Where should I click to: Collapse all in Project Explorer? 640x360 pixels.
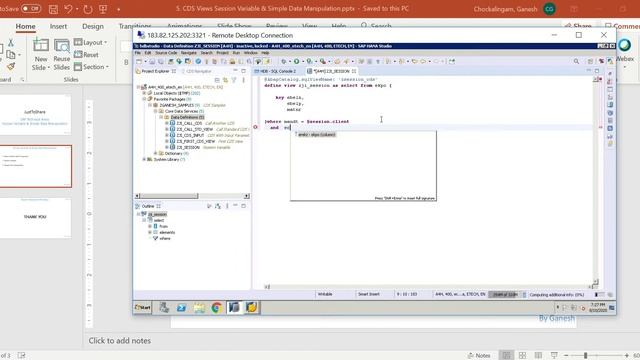point(217,80)
